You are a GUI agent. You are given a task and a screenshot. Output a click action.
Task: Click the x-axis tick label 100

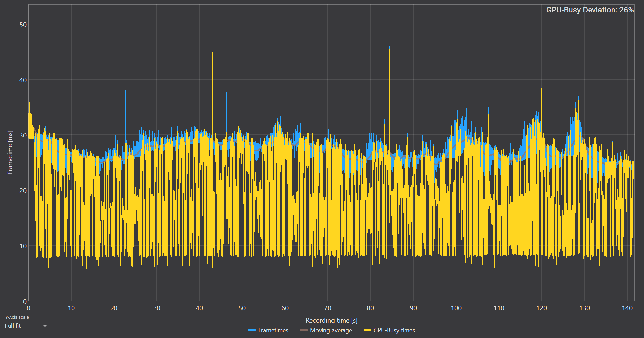pos(456,308)
